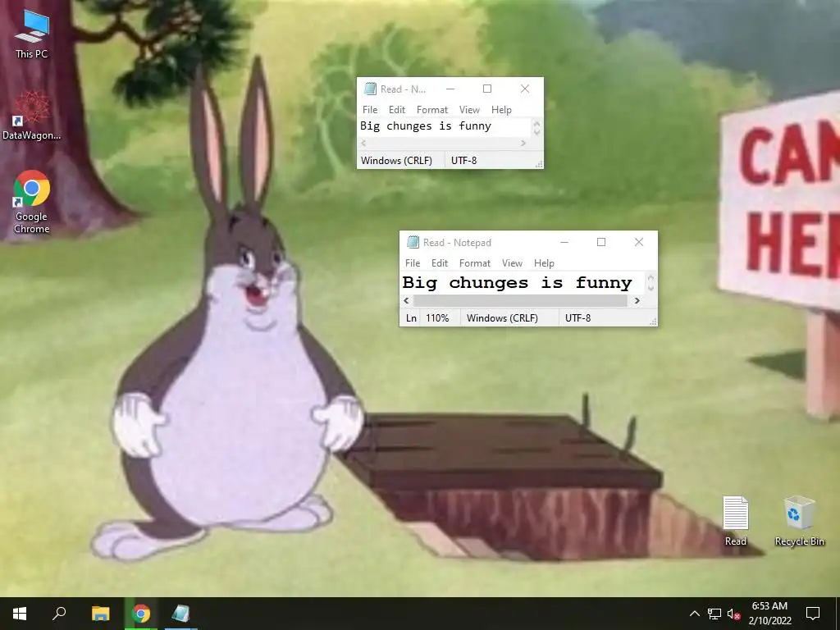This screenshot has width=840, height=630.
Task: Open File menu in Read - Notepad window
Action: 413,263
